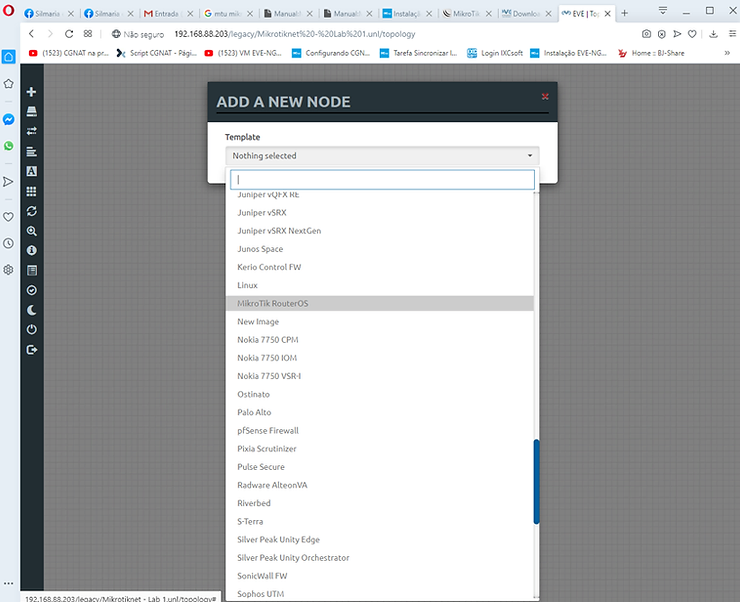
Task: Go back using browser back arrow
Action: pyautogui.click(x=32, y=34)
